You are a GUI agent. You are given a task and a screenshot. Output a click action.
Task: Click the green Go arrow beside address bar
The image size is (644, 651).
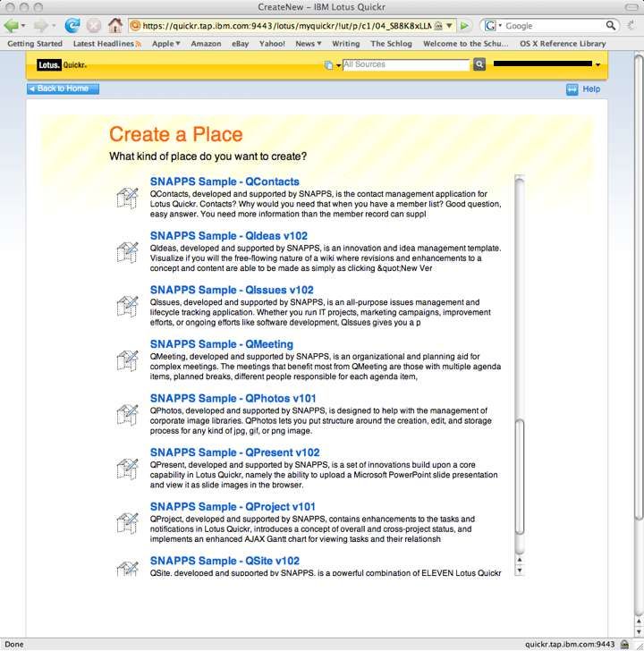click(464, 26)
